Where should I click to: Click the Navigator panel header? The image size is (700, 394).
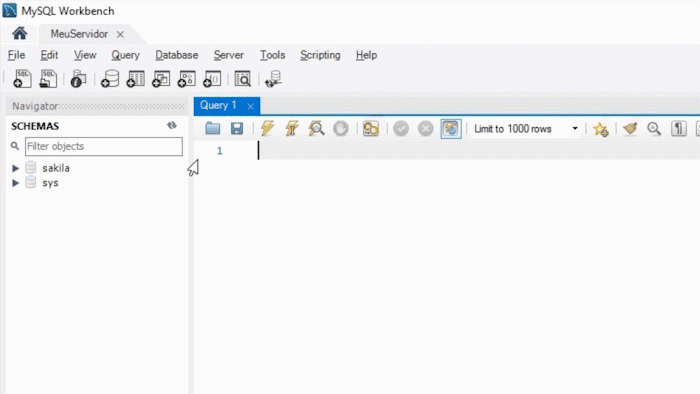click(x=96, y=106)
